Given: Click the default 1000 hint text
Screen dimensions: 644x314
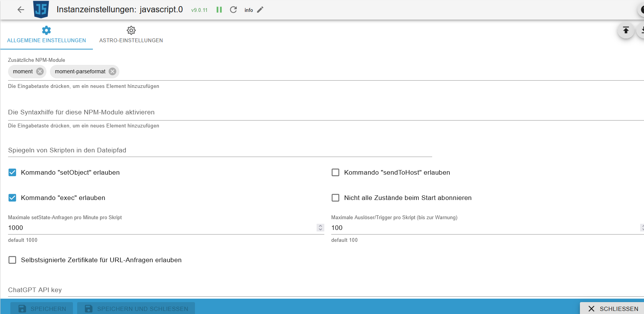Looking at the screenshot, I should pyautogui.click(x=23, y=240).
